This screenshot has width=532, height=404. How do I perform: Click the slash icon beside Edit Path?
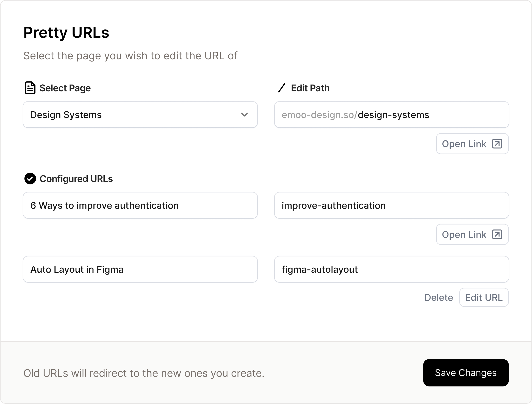[282, 88]
